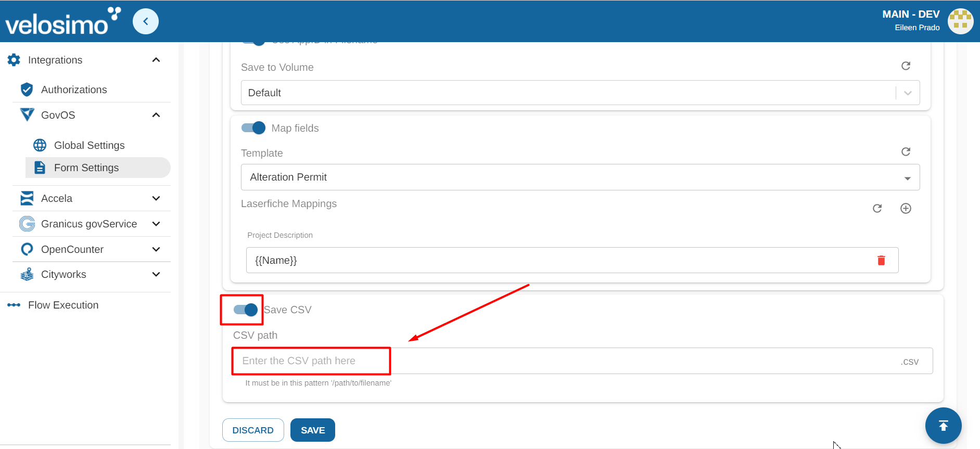The image size is (980, 449).
Task: Collapse the sidebar with the chevron button
Action: click(146, 21)
